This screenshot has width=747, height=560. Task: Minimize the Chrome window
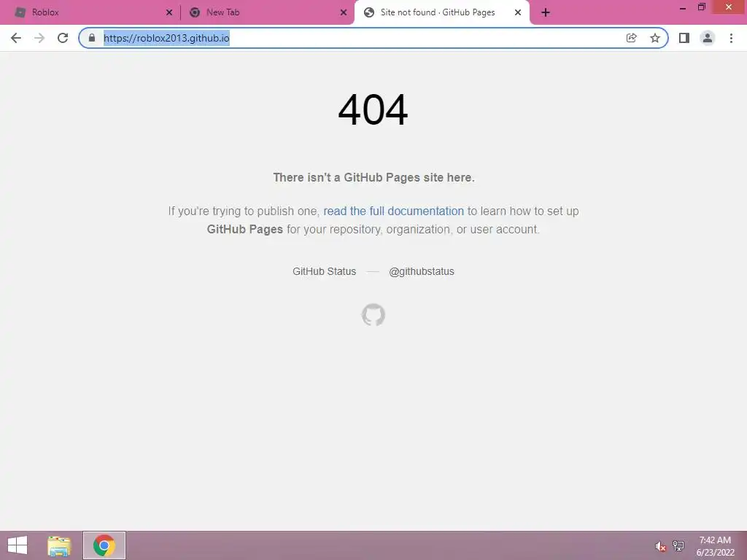[x=683, y=7]
